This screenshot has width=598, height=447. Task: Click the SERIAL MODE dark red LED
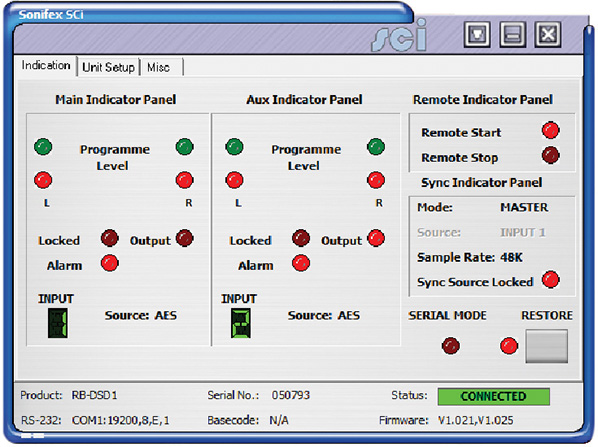pos(450,346)
